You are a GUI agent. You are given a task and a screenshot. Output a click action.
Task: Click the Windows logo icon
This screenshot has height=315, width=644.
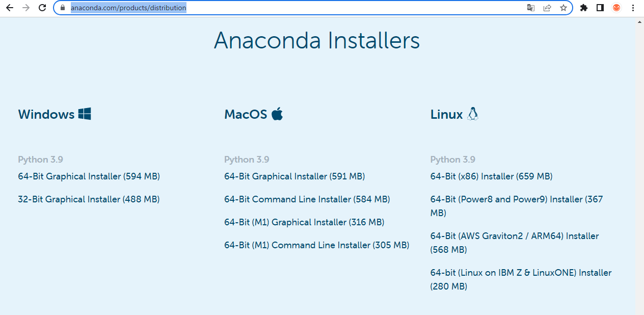coord(85,114)
